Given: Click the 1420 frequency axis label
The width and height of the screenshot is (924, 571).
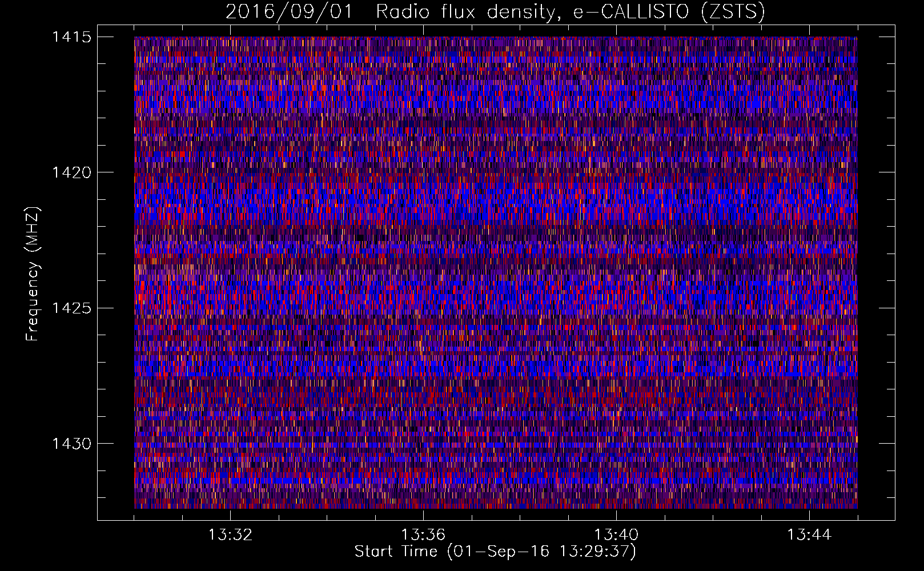Looking at the screenshot, I should (x=72, y=172).
